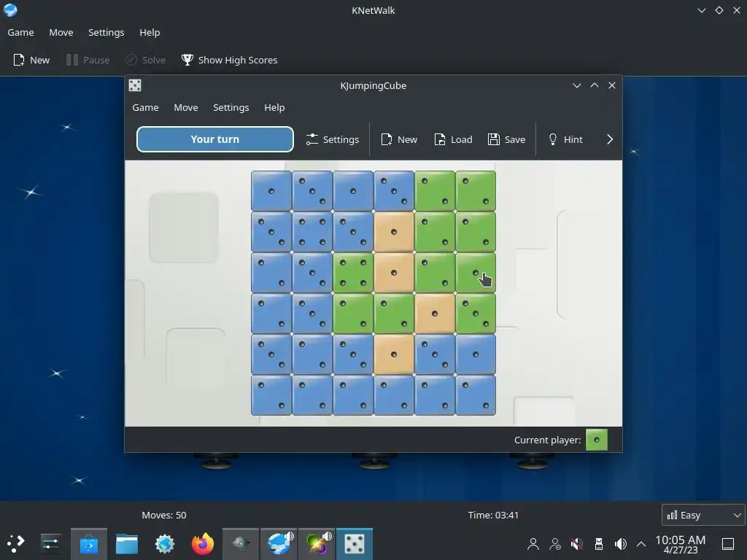
Task: Minimize the KNetWalk window
Action: pyautogui.click(x=701, y=10)
